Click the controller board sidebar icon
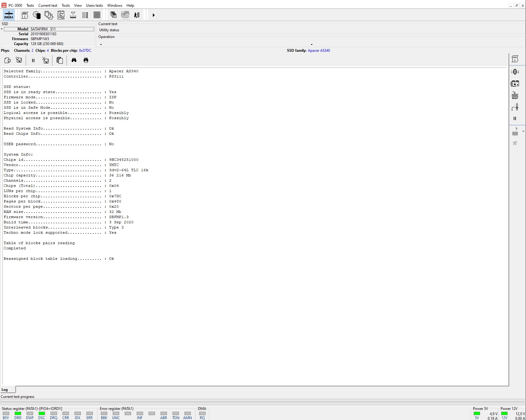Screen dimensions: 526x420 click(515, 84)
